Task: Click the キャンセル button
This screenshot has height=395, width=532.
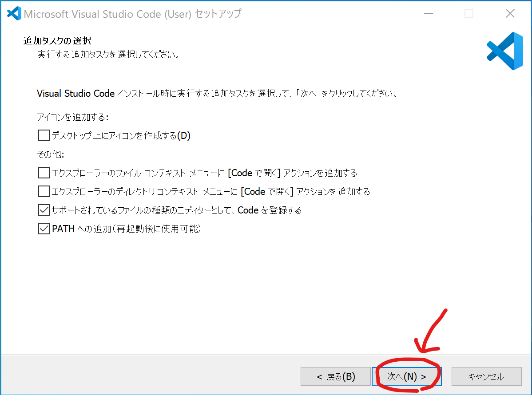Action: 486,376
